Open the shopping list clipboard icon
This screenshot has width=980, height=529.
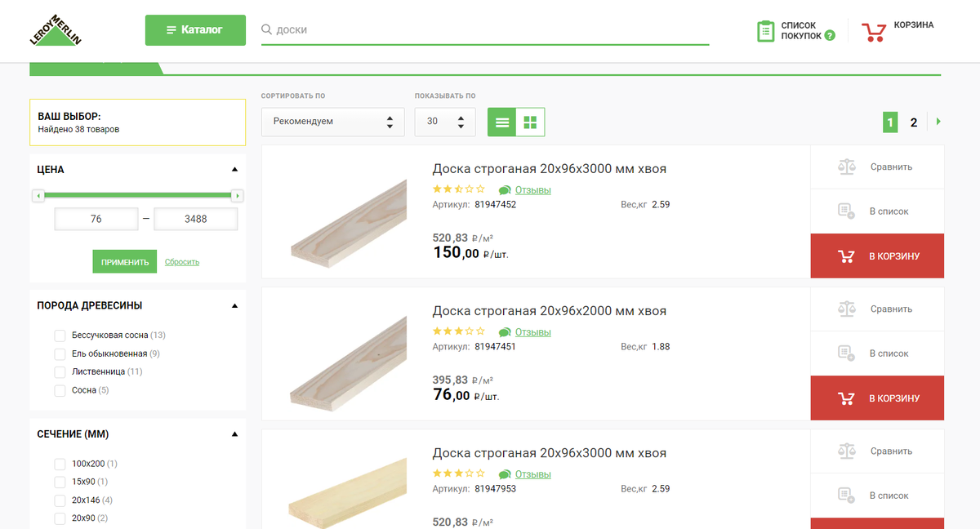pyautogui.click(x=765, y=32)
